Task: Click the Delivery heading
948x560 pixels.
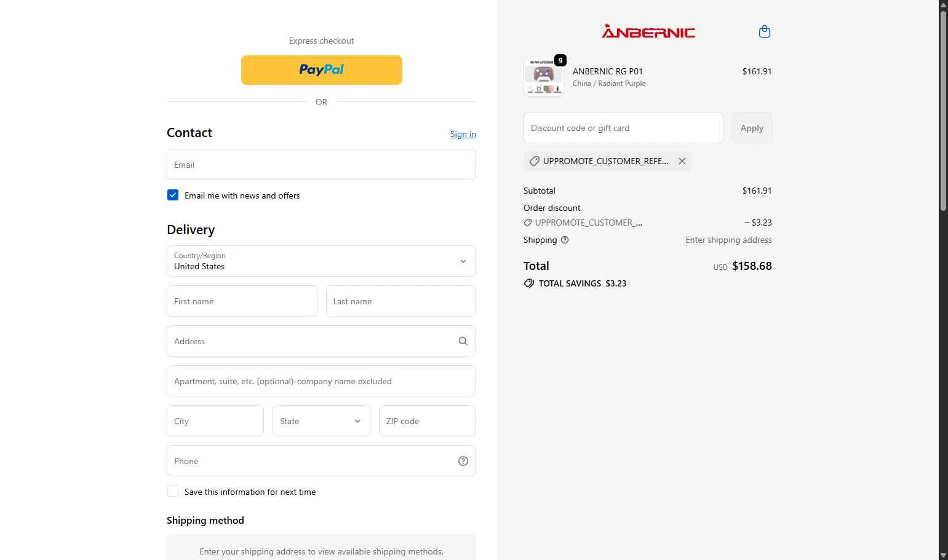Action: pos(191,230)
